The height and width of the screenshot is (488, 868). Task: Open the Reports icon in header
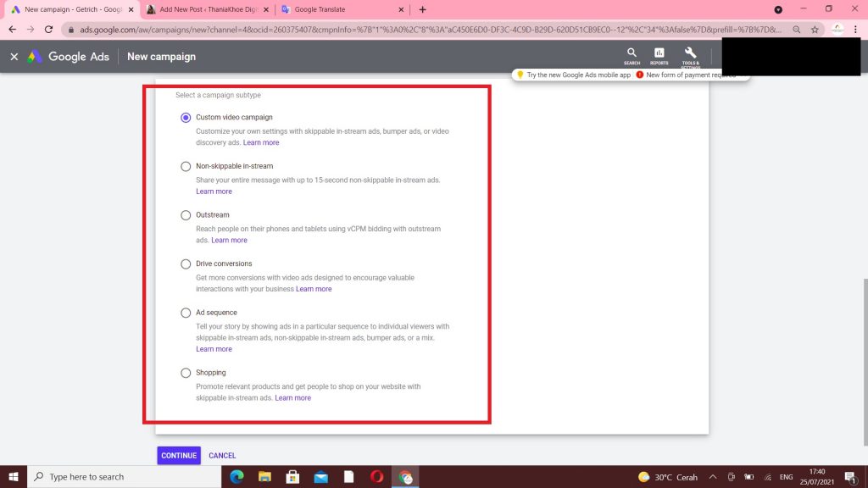click(659, 56)
